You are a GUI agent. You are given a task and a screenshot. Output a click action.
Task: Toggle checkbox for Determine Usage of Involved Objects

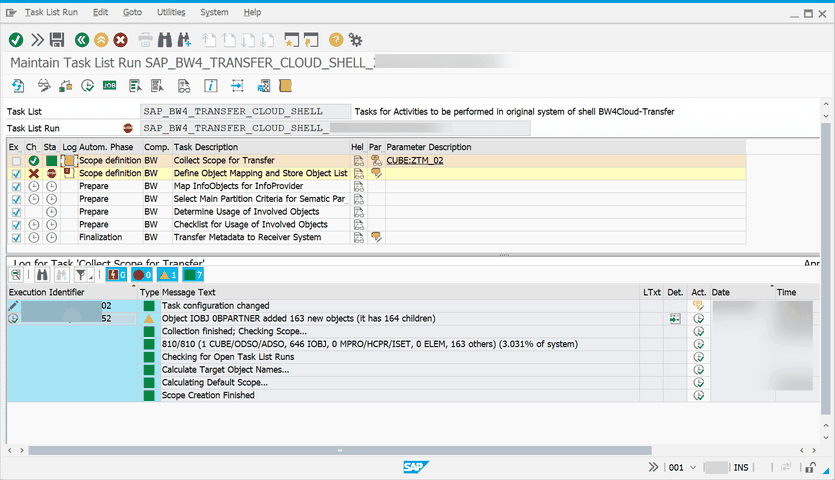click(17, 212)
